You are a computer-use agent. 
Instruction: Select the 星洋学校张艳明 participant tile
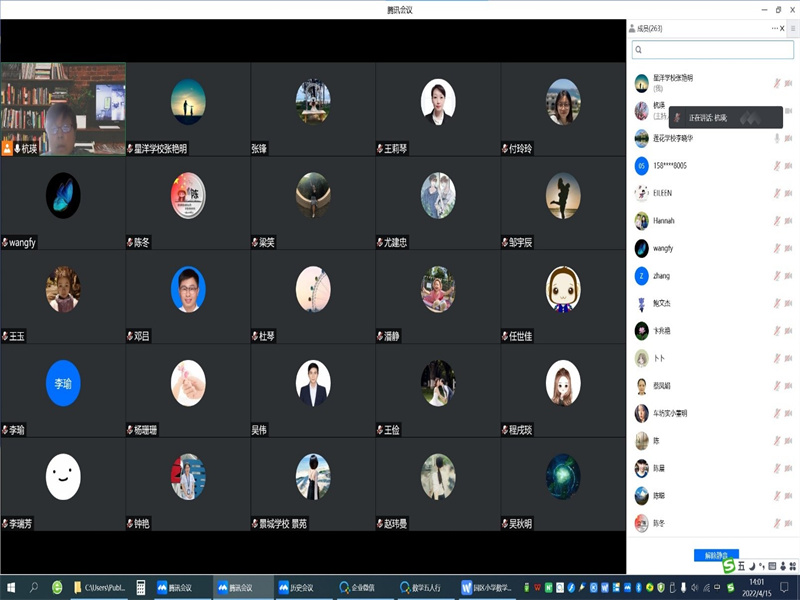[x=188, y=109]
